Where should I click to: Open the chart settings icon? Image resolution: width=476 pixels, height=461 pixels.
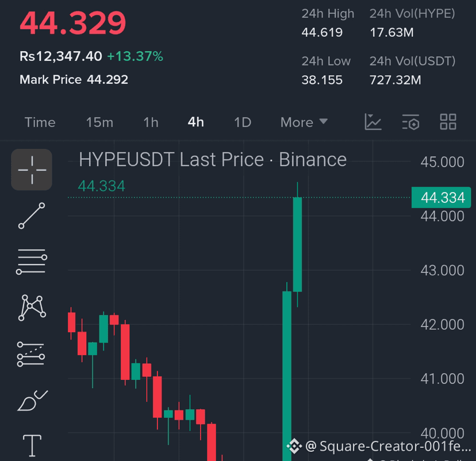coord(410,122)
